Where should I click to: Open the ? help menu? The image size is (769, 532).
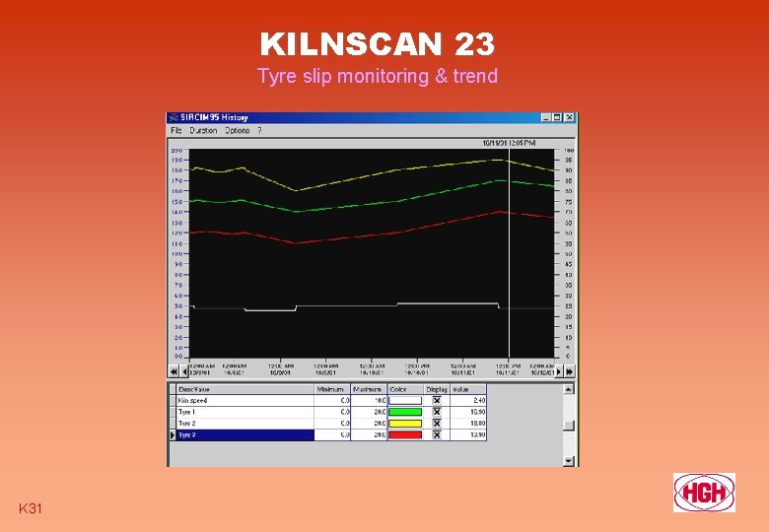(259, 131)
